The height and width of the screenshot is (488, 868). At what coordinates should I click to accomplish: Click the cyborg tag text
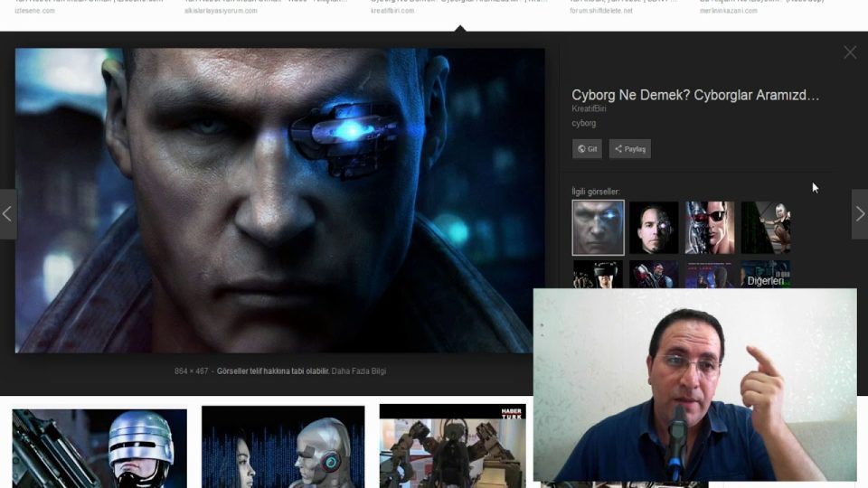(x=583, y=124)
